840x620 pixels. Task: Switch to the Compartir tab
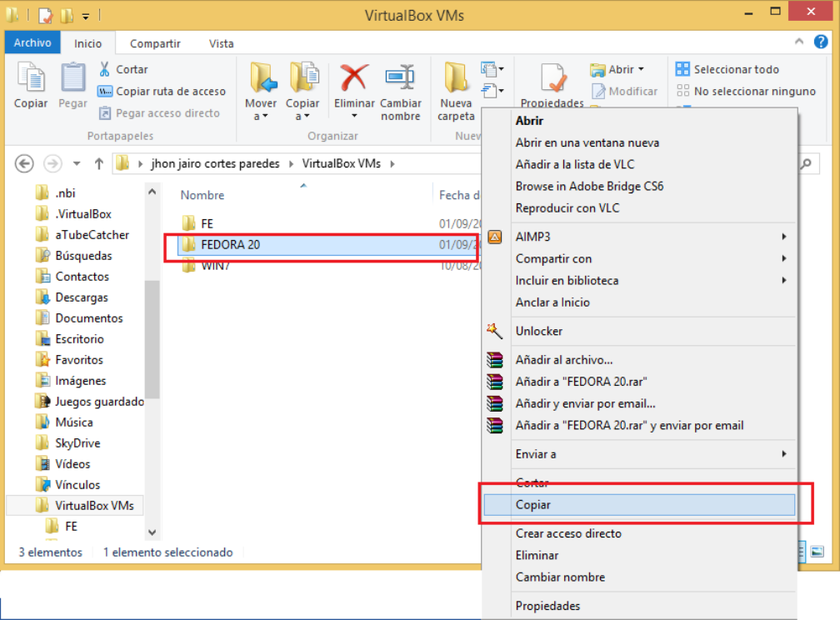[155, 43]
